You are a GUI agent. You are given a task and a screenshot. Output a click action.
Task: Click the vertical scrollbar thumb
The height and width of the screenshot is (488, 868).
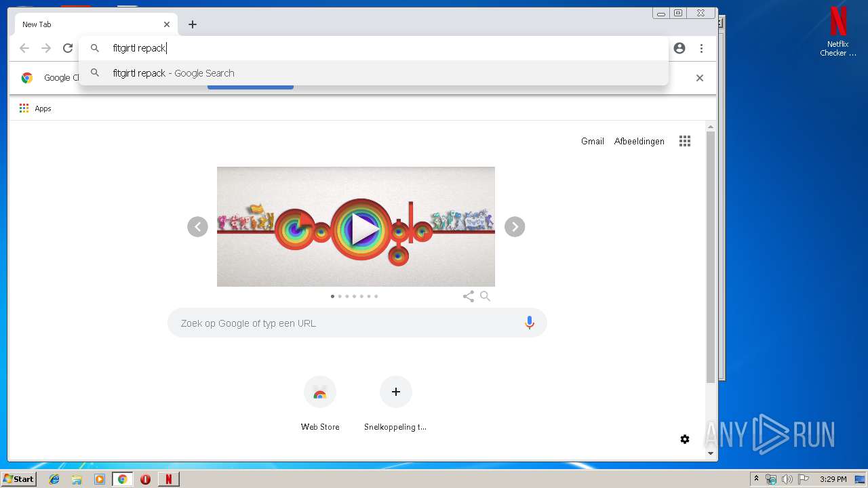tap(711, 257)
